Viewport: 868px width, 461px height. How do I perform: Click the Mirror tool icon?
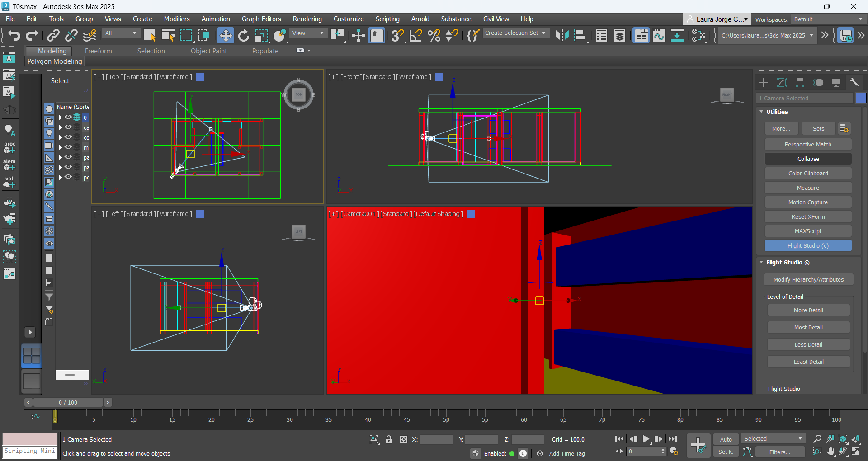(562, 35)
